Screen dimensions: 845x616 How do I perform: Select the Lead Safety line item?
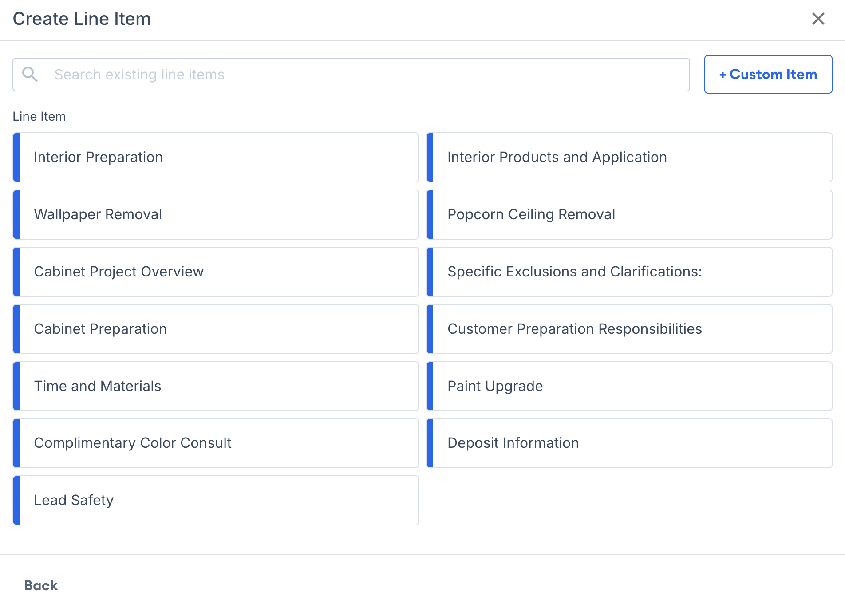(x=216, y=500)
